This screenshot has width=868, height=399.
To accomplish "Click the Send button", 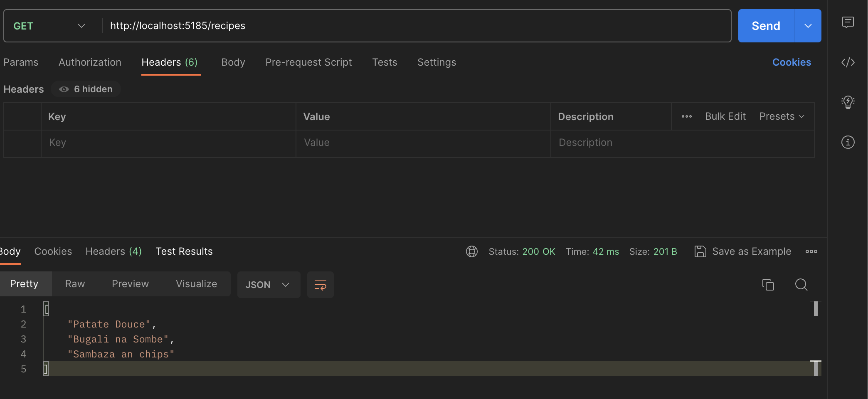I will pos(766,26).
